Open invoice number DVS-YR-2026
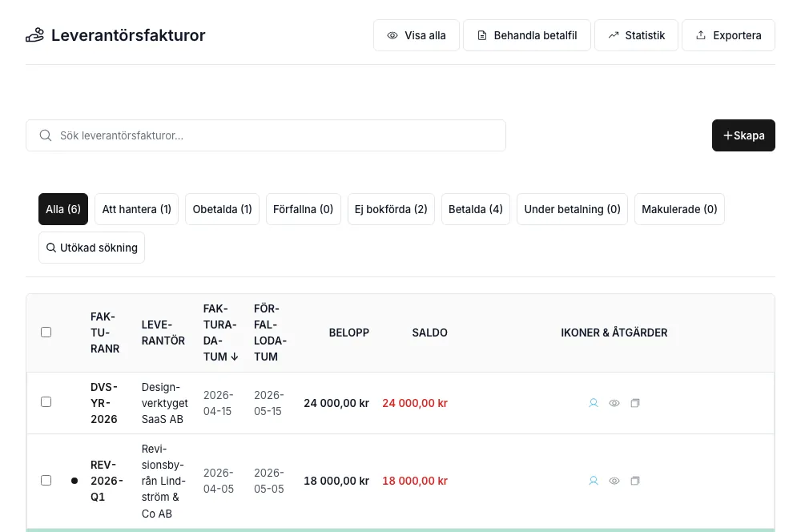801x532 pixels. [104, 403]
